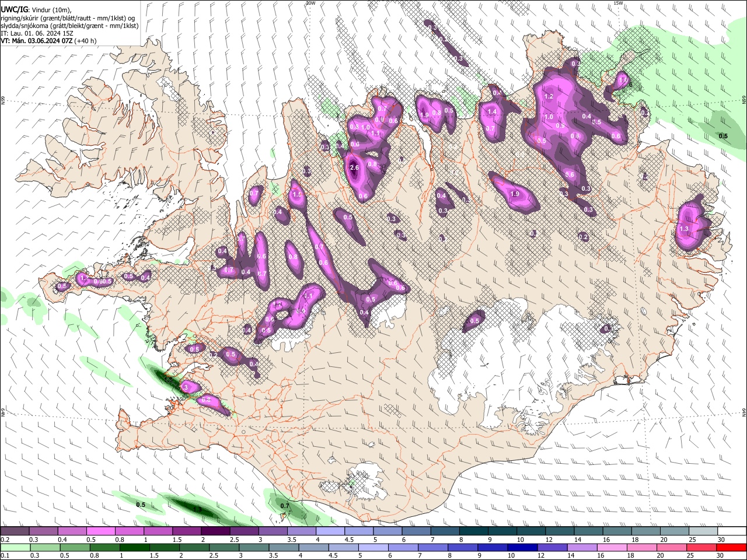This screenshot has height=560, width=747.
Task: Select the 15W longitude label
Action: (x=619, y=3)
